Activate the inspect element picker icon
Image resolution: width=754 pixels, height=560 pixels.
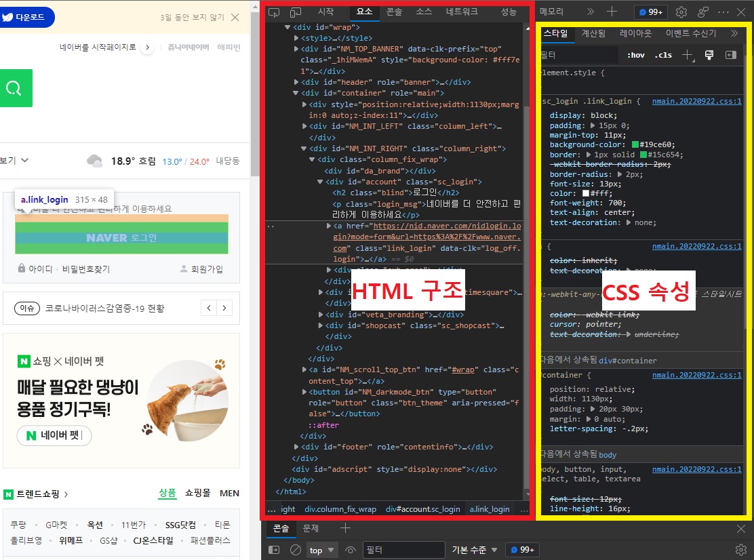274,12
